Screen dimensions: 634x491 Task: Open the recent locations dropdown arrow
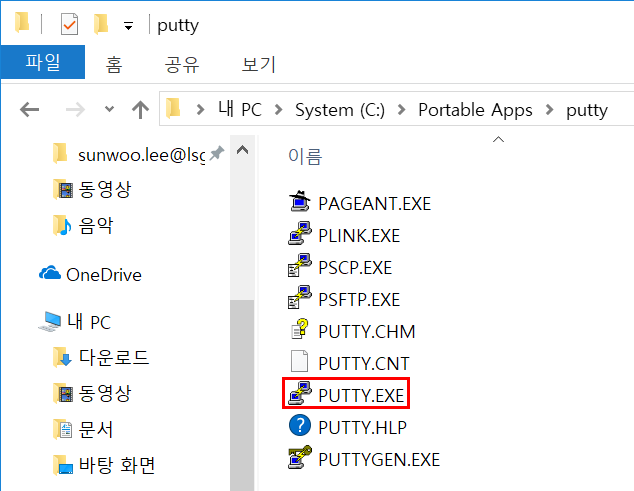tap(109, 109)
